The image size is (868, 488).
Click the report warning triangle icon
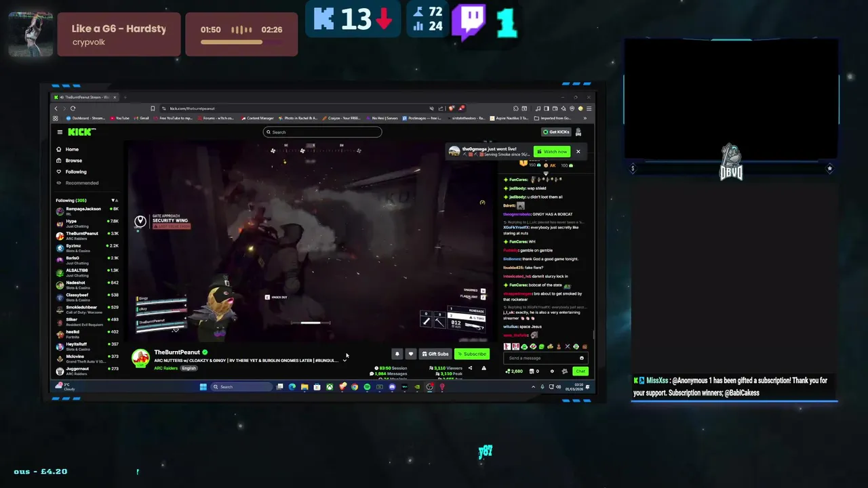tap(484, 368)
